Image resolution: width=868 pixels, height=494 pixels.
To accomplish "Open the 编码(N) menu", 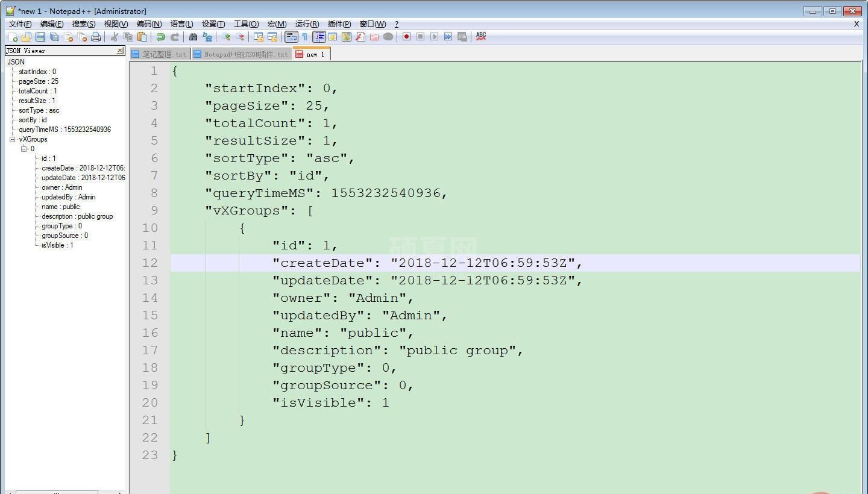I will click(x=149, y=24).
